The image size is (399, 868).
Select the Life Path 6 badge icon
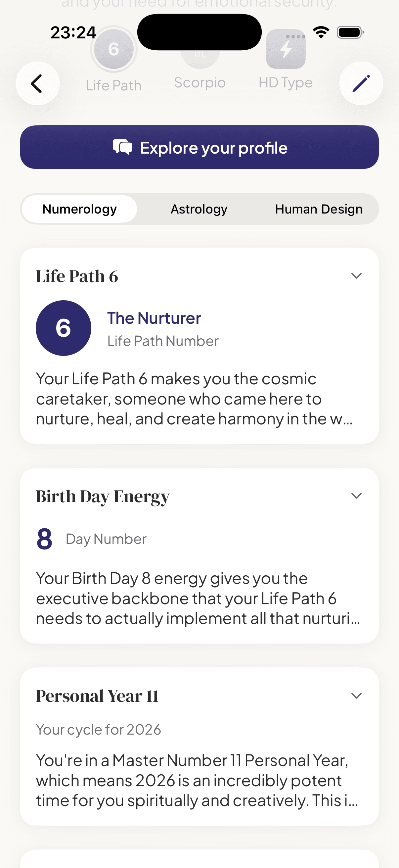tap(113, 49)
